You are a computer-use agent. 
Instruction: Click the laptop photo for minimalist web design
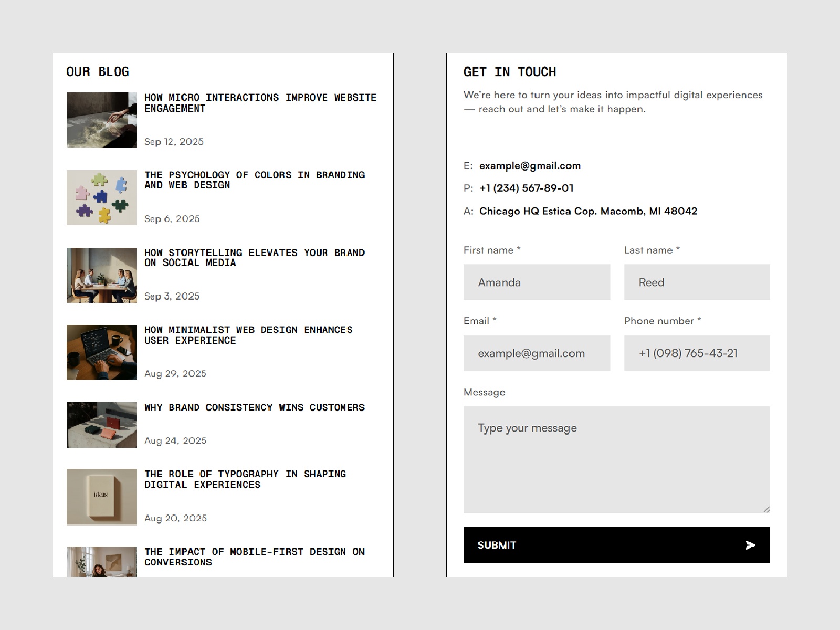pos(101,352)
